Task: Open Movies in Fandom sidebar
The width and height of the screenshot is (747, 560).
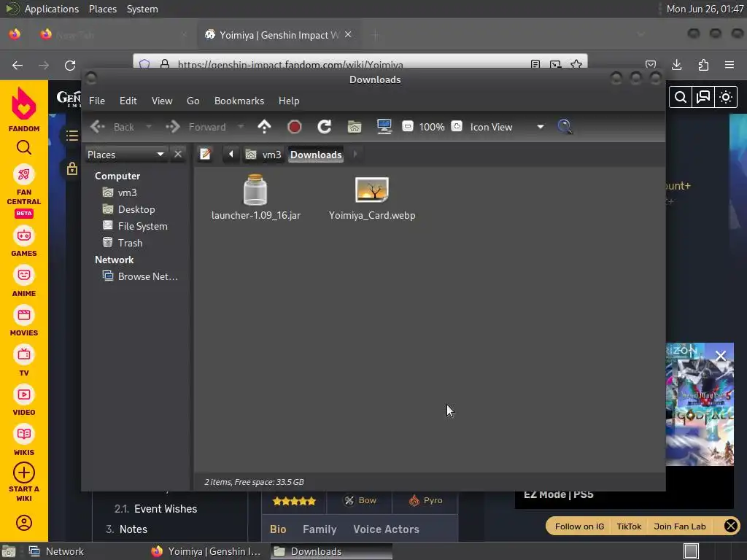Action: (24, 322)
